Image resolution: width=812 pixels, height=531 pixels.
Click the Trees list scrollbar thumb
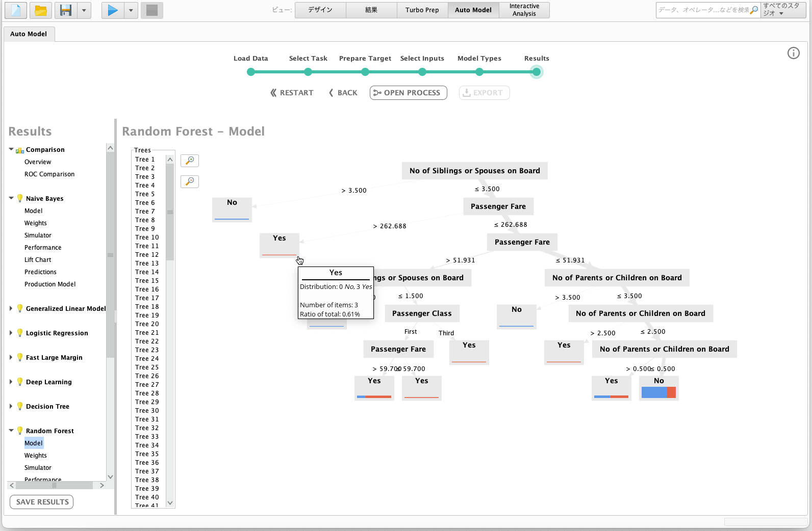pos(170,212)
